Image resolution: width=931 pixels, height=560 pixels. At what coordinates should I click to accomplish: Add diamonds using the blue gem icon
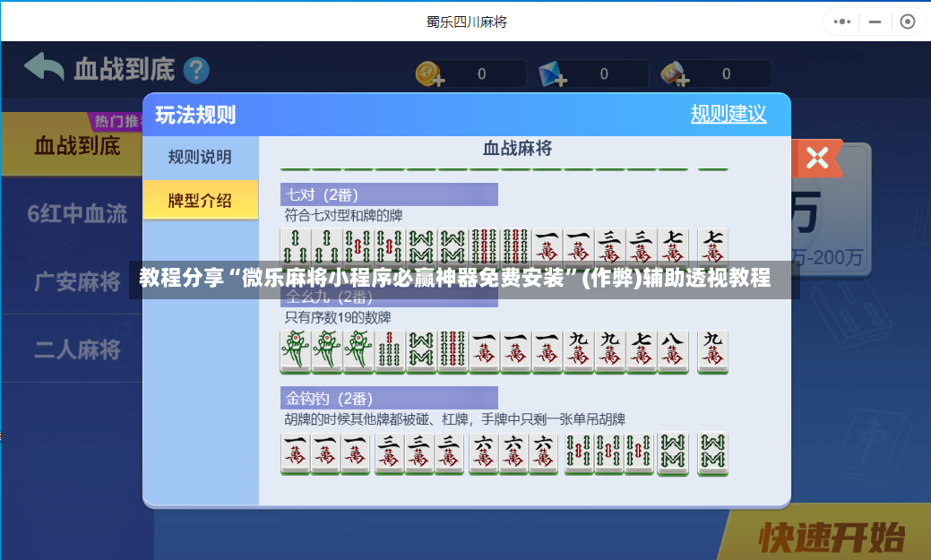pos(552,74)
